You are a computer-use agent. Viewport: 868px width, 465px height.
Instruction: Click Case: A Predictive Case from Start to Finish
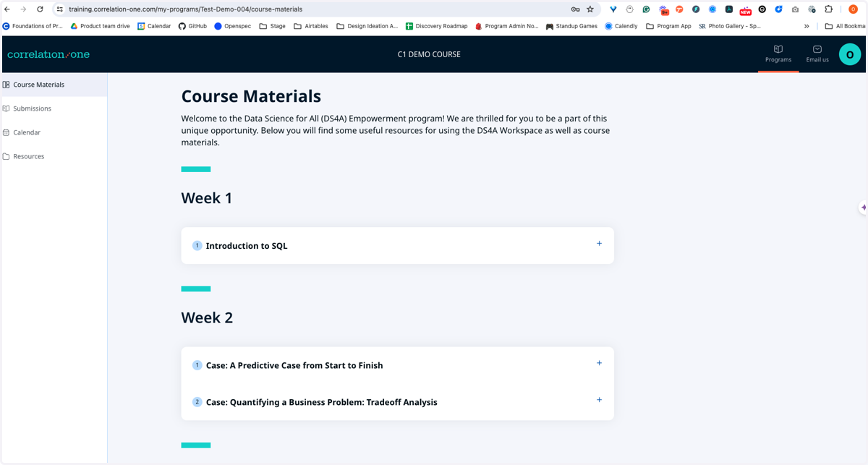tap(294, 365)
